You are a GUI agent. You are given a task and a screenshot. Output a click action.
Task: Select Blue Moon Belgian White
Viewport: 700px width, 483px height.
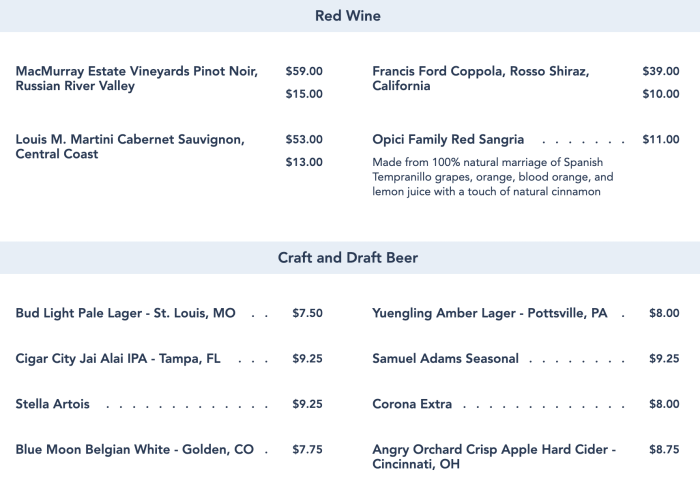(x=135, y=450)
